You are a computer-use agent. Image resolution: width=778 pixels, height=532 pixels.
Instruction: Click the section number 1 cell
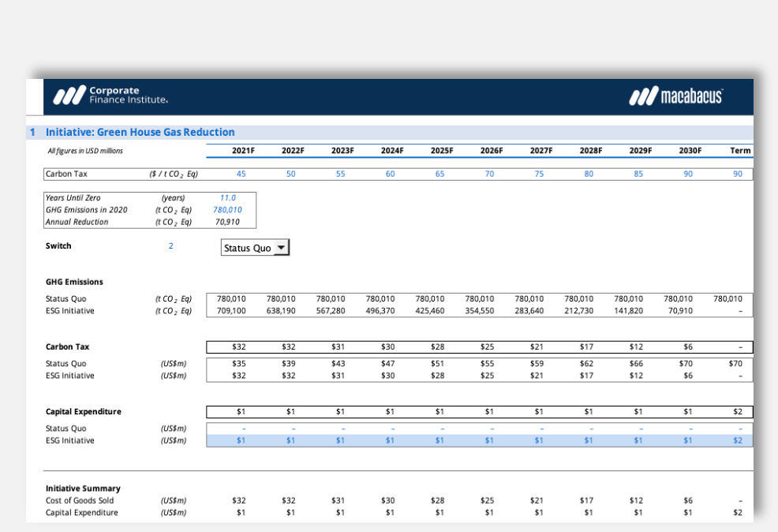[x=32, y=132]
